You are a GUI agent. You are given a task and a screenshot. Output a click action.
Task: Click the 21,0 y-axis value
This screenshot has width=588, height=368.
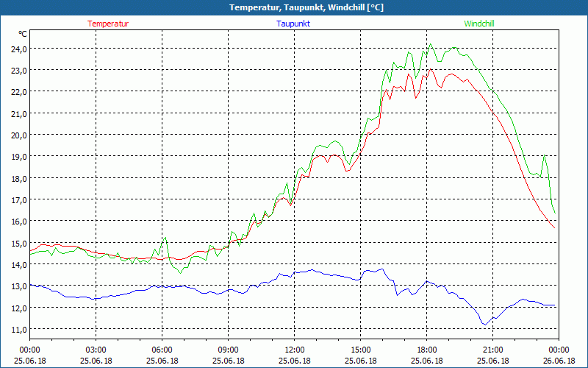pyautogui.click(x=19, y=113)
